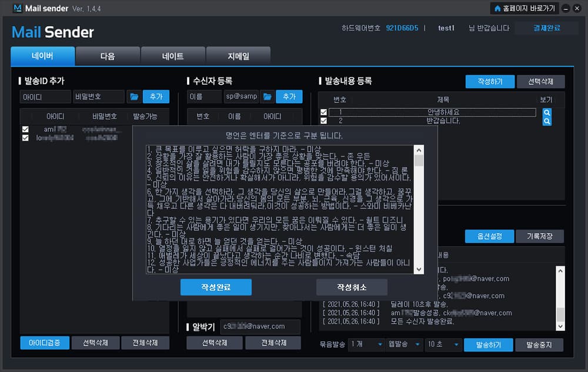Image resolution: width=588 pixels, height=372 pixels.
Task: Click the home icon for homepage shortcut
Action: 497,8
